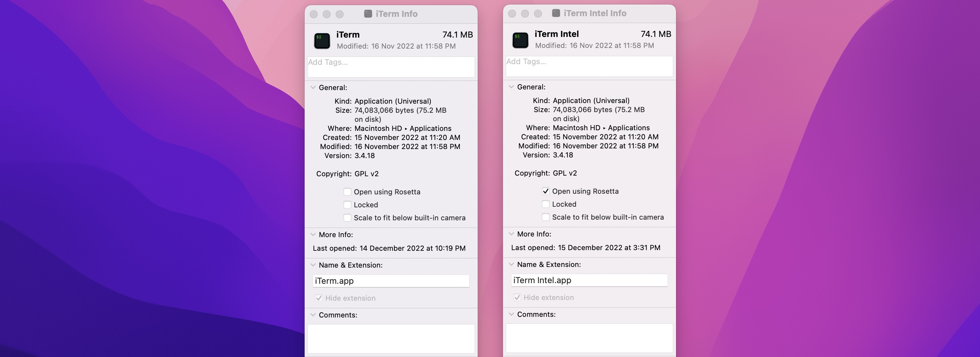Click the Comments text box in iTerm Intel Info
This screenshot has height=357, width=980.
tap(589, 338)
